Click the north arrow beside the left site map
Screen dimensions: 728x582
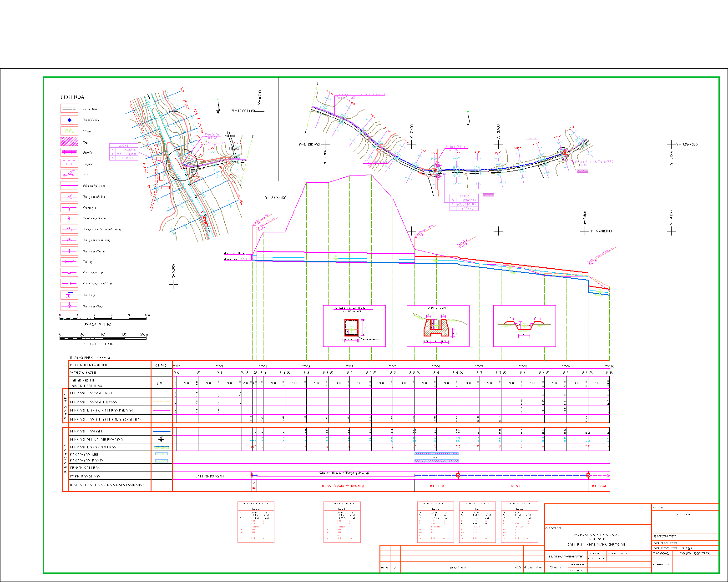click(x=218, y=107)
